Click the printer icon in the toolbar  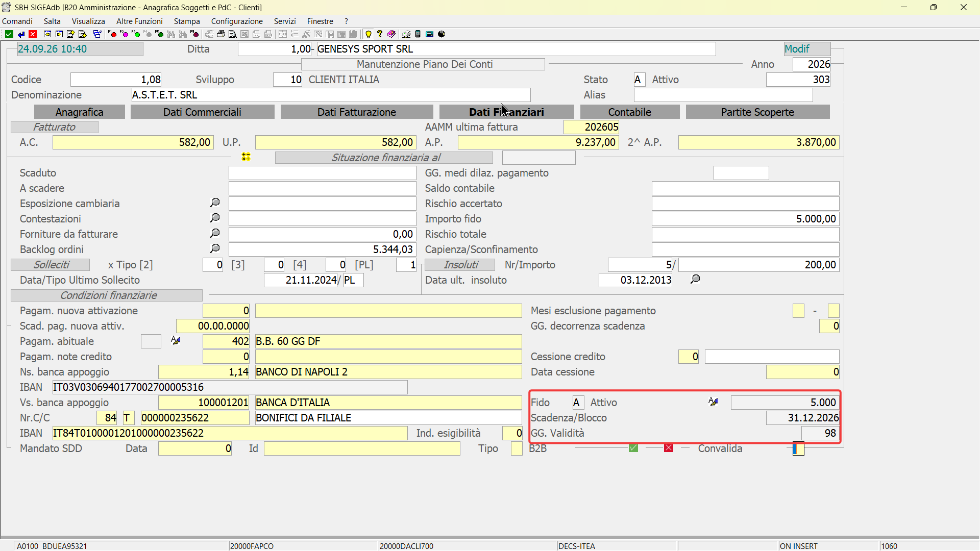(x=221, y=34)
